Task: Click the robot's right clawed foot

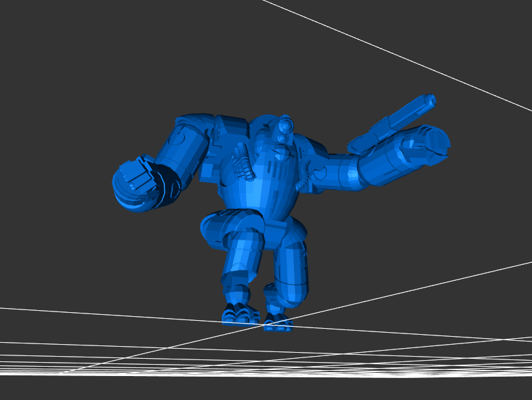Action: [278, 323]
